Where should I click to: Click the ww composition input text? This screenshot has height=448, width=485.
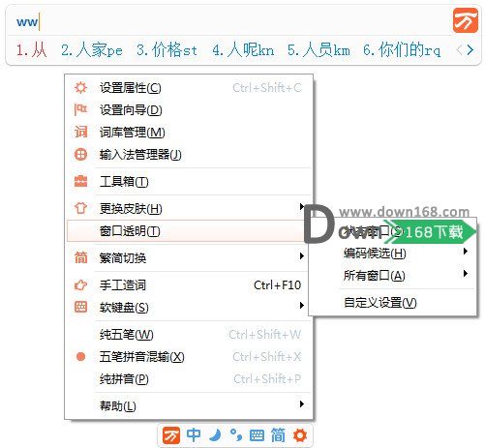coord(27,22)
